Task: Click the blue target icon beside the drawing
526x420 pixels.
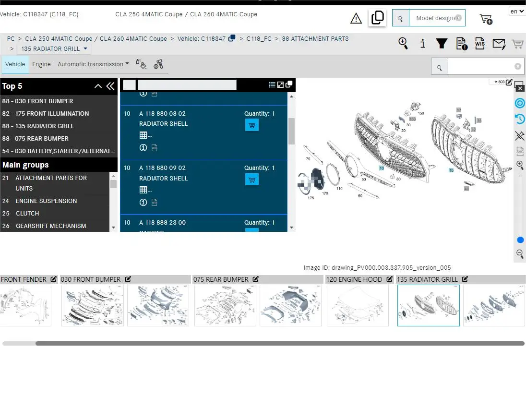Action: pos(520,103)
